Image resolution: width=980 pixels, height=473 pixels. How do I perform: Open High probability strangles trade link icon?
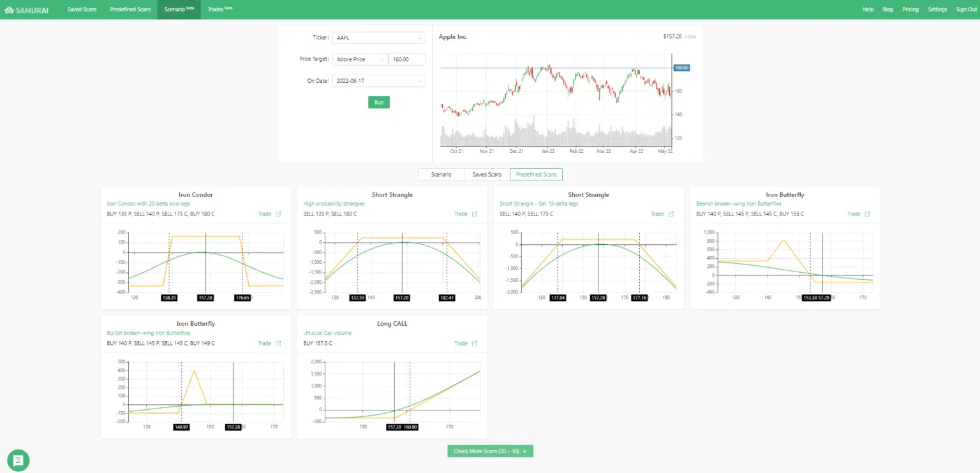coord(475,214)
